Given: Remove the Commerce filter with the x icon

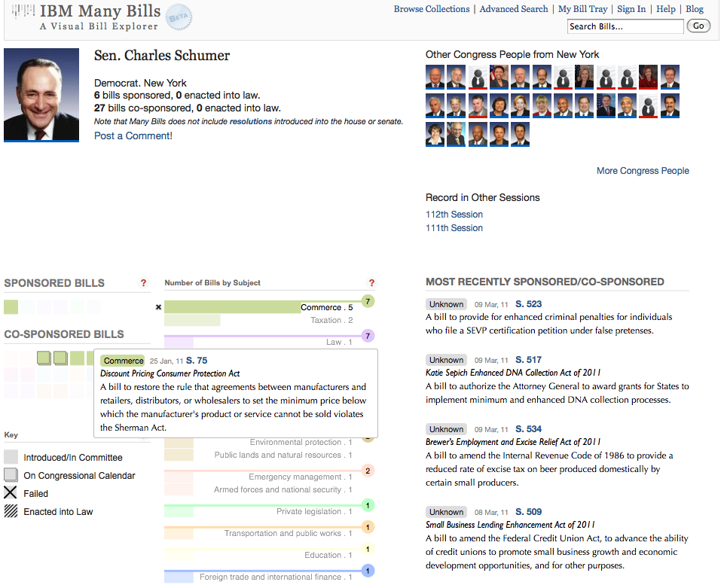Looking at the screenshot, I should click(x=158, y=306).
